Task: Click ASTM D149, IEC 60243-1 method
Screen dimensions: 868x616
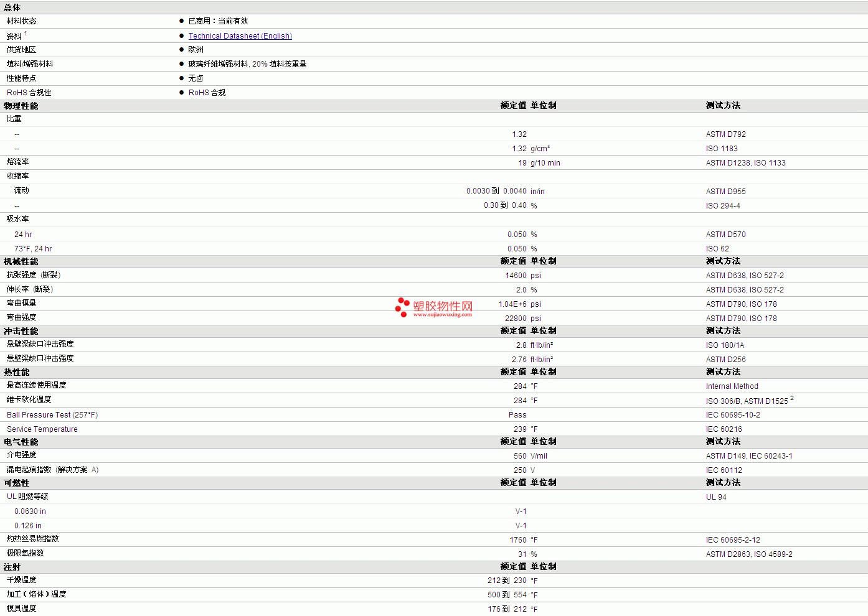Action: point(749,456)
